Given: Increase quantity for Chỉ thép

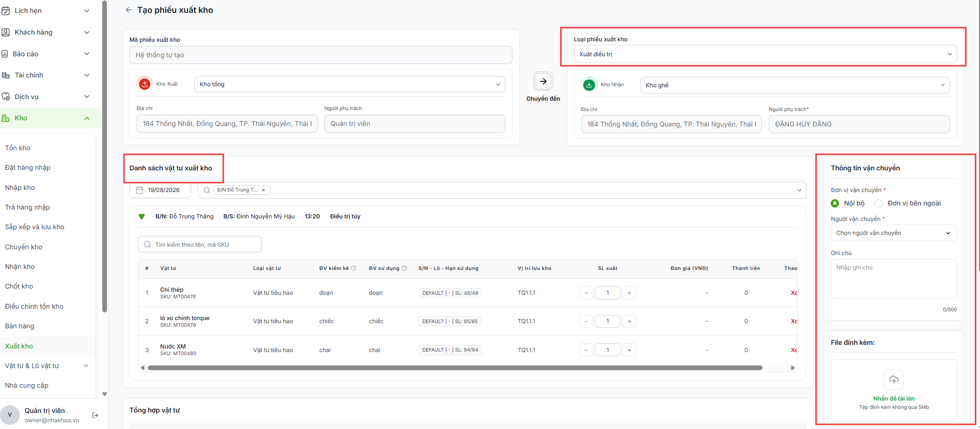Looking at the screenshot, I should (x=629, y=293).
